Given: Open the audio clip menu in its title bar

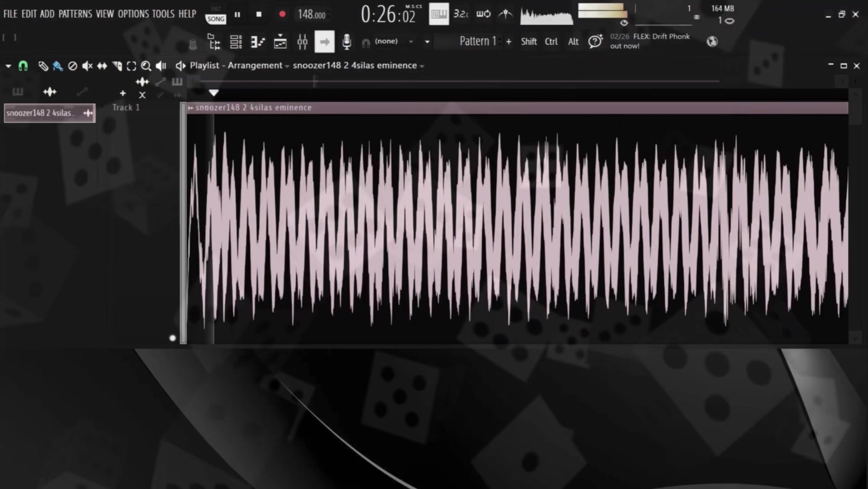Looking at the screenshot, I should [x=191, y=108].
